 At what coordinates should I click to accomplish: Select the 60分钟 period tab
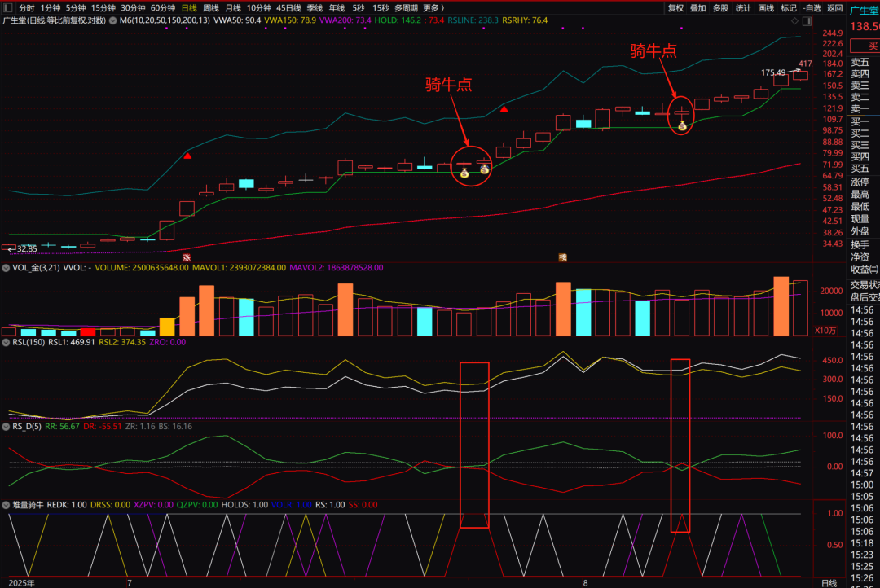(163, 8)
